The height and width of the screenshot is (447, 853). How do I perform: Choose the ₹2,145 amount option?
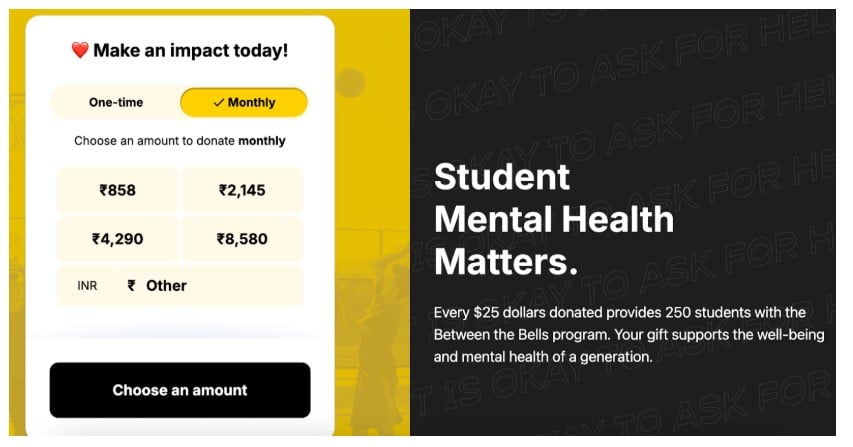pyautogui.click(x=242, y=190)
